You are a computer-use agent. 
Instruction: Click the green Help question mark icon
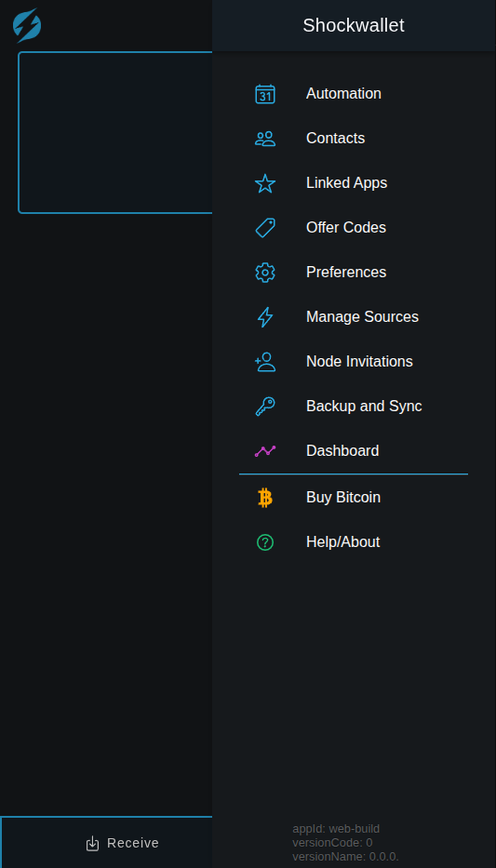click(x=265, y=542)
